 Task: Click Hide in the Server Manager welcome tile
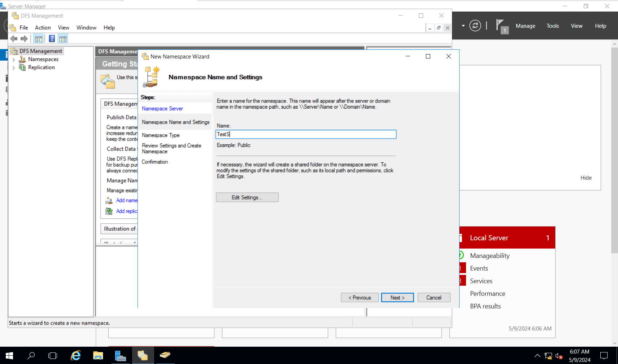pos(586,178)
